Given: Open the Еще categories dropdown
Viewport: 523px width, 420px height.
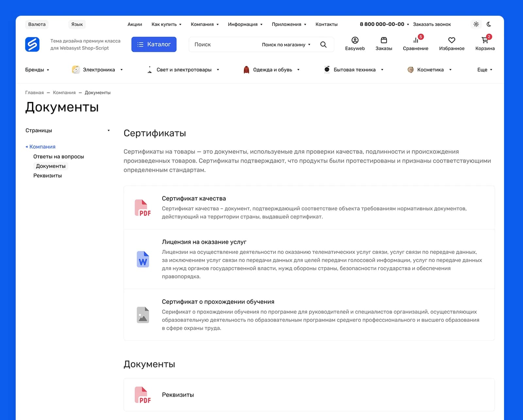Looking at the screenshot, I should [x=485, y=70].
